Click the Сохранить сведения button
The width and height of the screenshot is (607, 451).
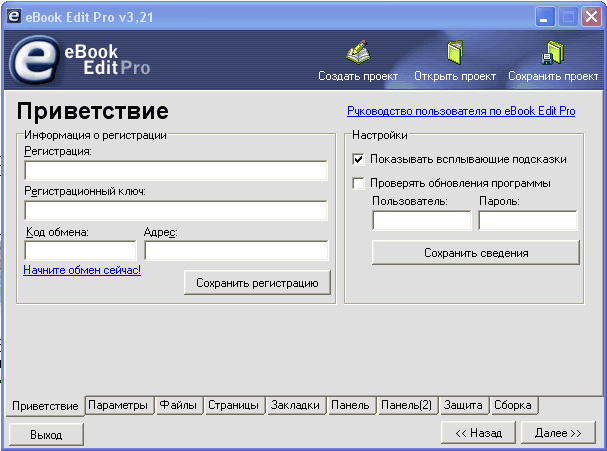click(x=475, y=253)
